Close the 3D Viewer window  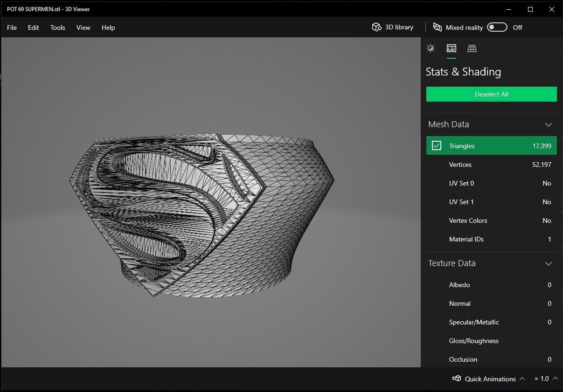pos(552,9)
